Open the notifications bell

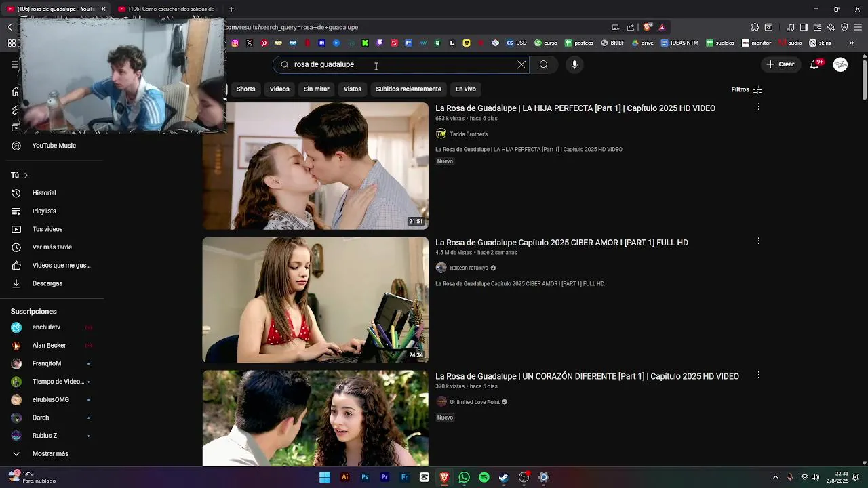point(815,64)
